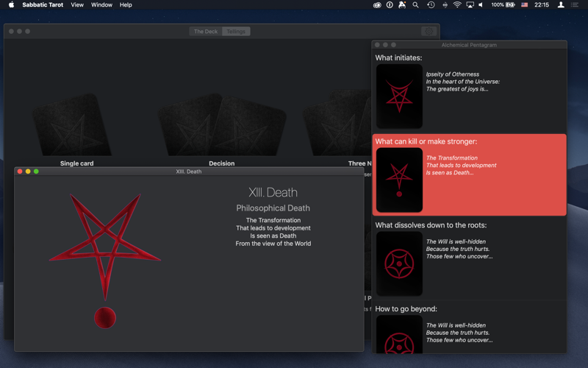Click the volume icon in menu bar
This screenshot has width=588, height=368.
tap(481, 5)
